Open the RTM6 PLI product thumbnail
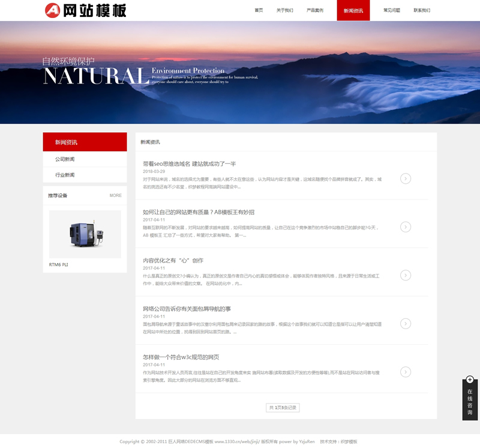Viewport: 480px width, 448px height. click(x=85, y=234)
